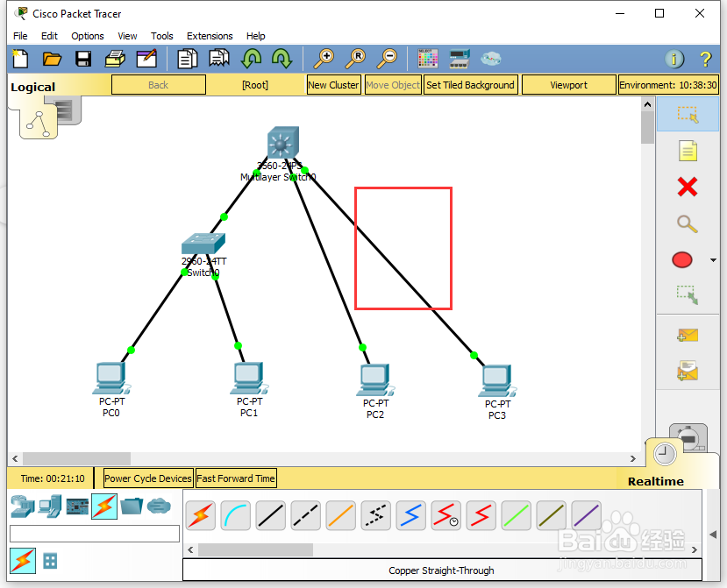Select the Components category
Image resolution: width=727 pixels, height=588 pixels.
point(77,507)
